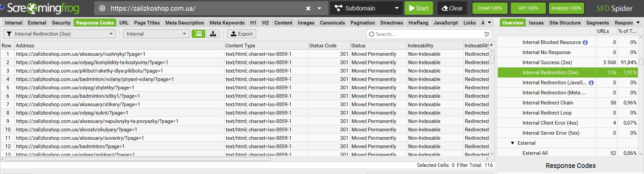
Task: Switch to the Page Titles tab
Action: click(x=147, y=23)
